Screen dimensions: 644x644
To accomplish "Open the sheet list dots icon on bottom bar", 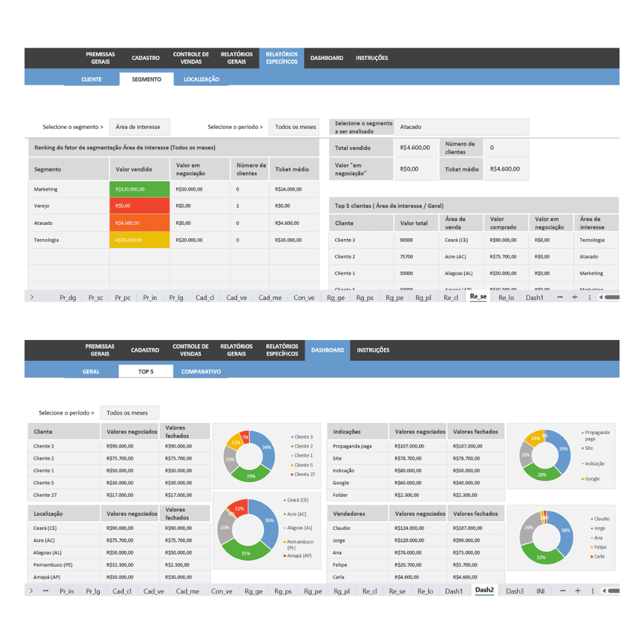I will pyautogui.click(x=591, y=591).
